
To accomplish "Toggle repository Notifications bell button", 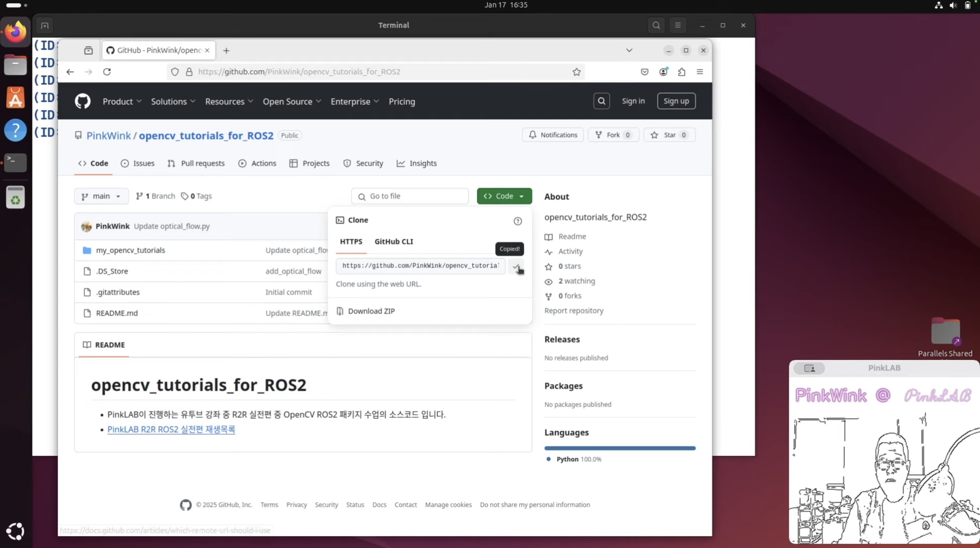I will point(553,135).
